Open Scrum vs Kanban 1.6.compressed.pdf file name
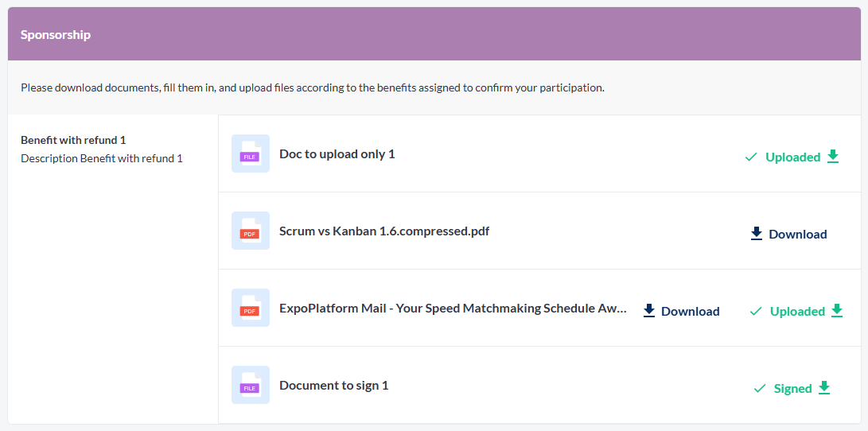Image resolution: width=868 pixels, height=431 pixels. click(384, 231)
